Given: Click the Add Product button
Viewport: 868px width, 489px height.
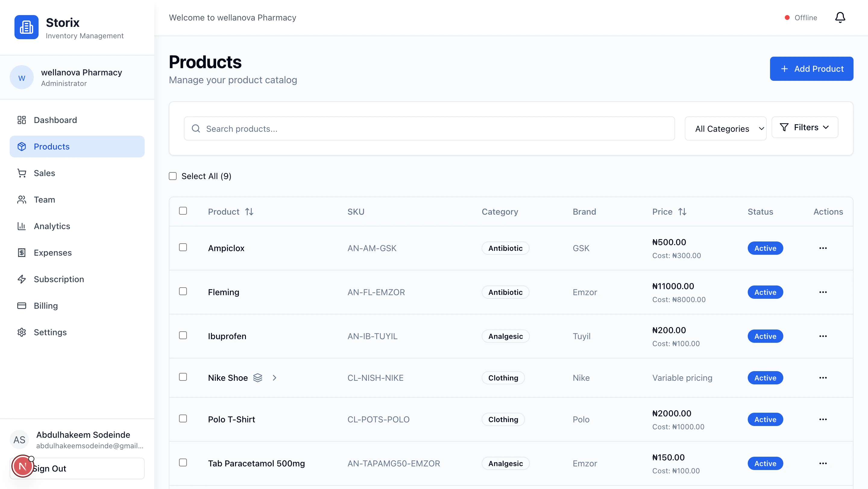Looking at the screenshot, I should 811,69.
